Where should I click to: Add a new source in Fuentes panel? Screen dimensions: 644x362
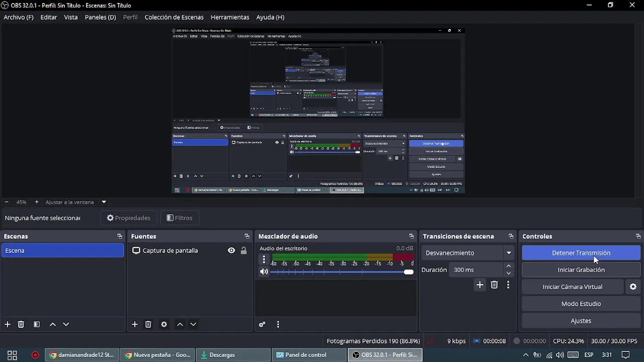[x=135, y=324]
